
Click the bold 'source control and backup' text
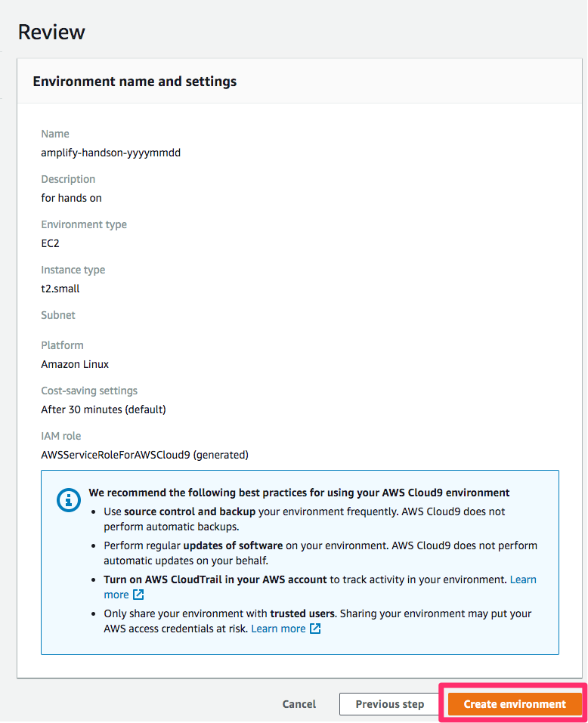pos(190,511)
